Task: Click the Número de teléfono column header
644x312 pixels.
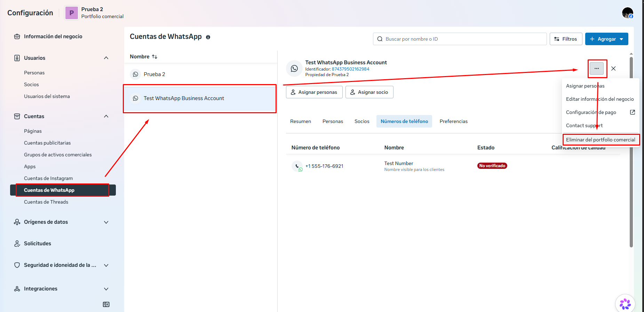Action: pos(316,148)
